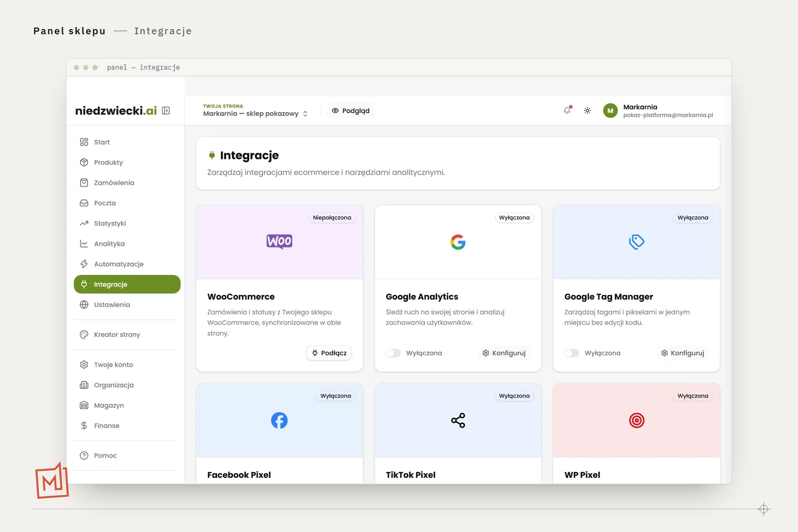Image resolution: width=798 pixels, height=532 pixels.
Task: Click the Wyłączona badge on WP Pixel
Action: click(x=693, y=396)
